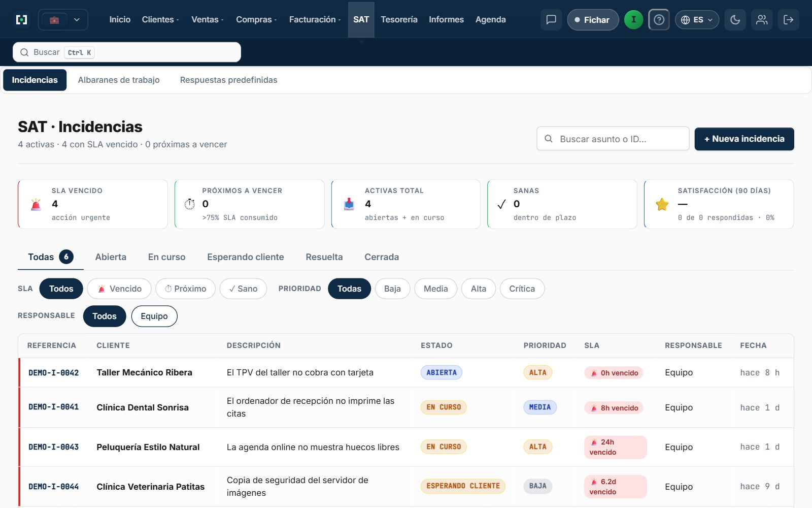Open Informes in the top menu
Viewport: 812px width, 508px height.
pos(446,19)
